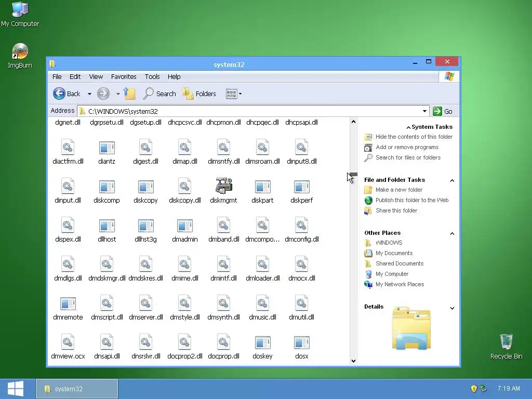Select the dosx file icon
Screen dimensions: 532x399
(301, 343)
